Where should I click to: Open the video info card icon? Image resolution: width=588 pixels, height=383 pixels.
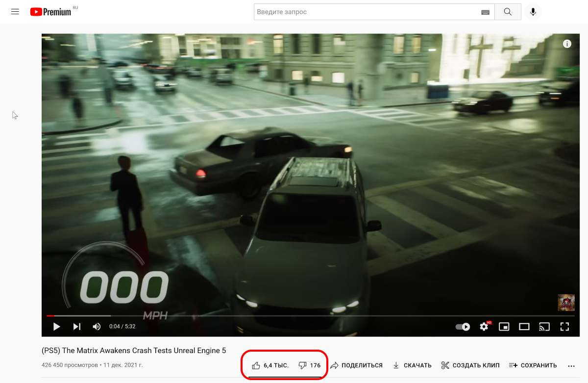[567, 44]
